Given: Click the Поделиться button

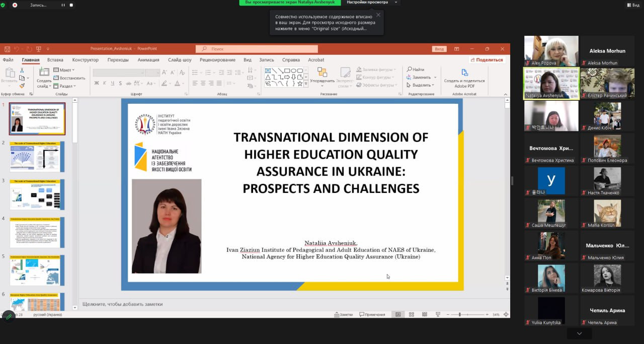Looking at the screenshot, I should coord(487,60).
